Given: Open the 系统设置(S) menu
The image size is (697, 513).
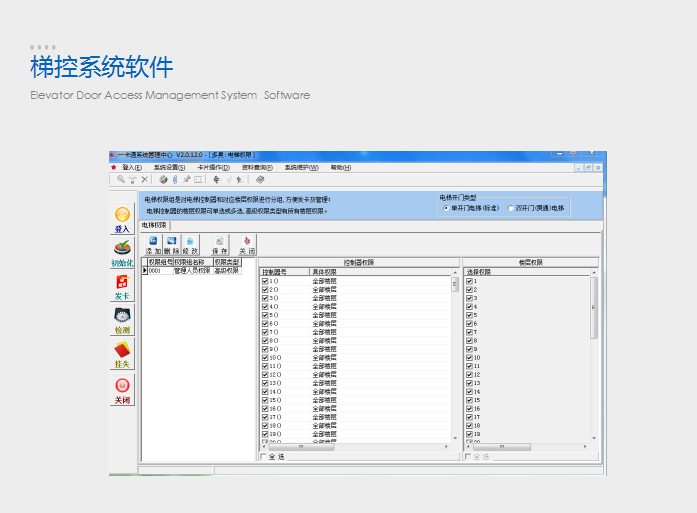Looking at the screenshot, I should (x=169, y=167).
